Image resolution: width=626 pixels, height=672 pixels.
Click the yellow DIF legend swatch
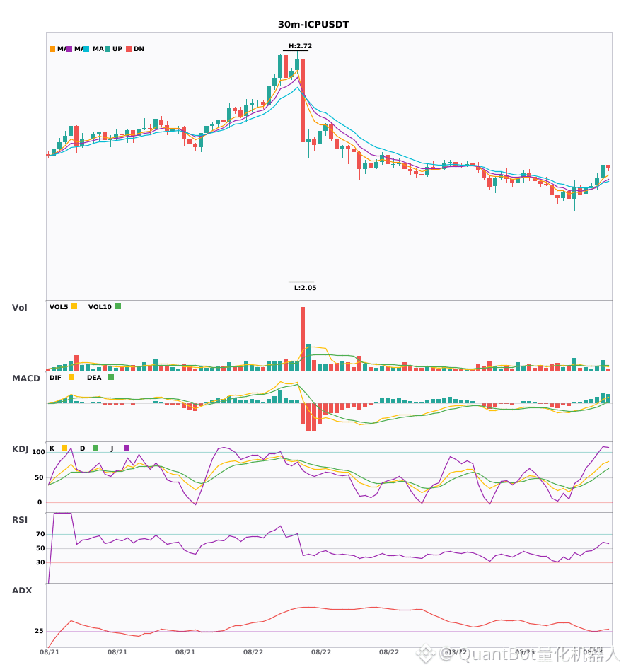click(x=71, y=377)
